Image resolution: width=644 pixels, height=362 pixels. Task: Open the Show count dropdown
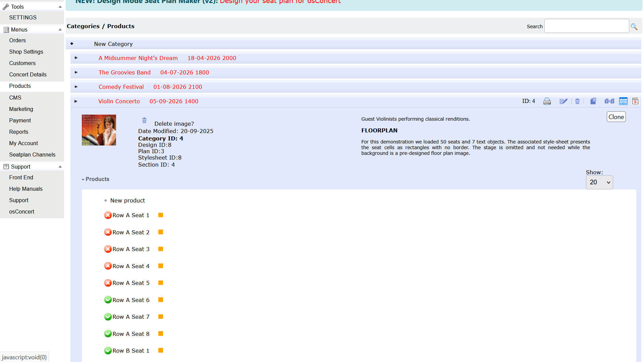pyautogui.click(x=599, y=182)
